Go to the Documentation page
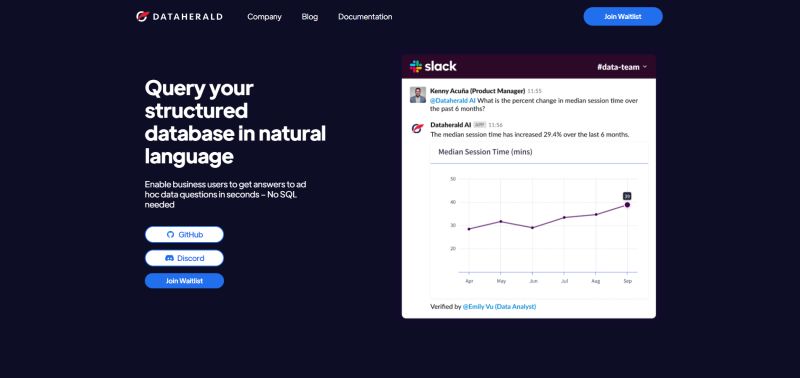Viewport: 800px width, 378px height. (365, 17)
